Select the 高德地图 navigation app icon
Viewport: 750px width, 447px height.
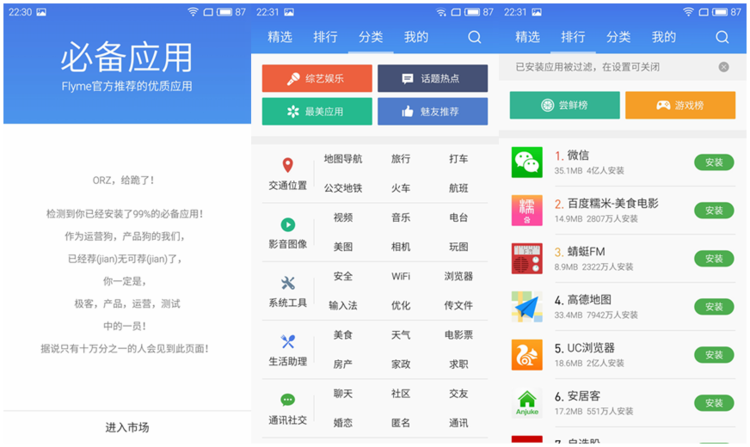pos(527,307)
